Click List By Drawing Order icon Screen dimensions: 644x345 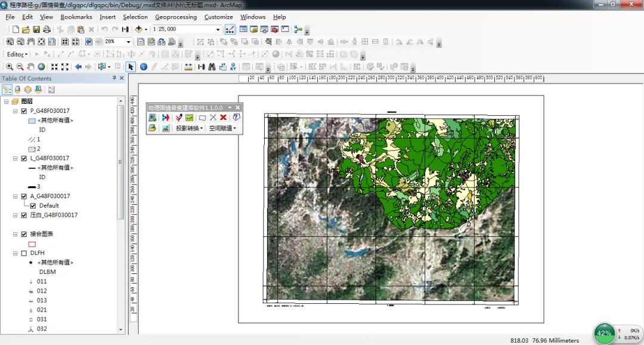(x=7, y=90)
